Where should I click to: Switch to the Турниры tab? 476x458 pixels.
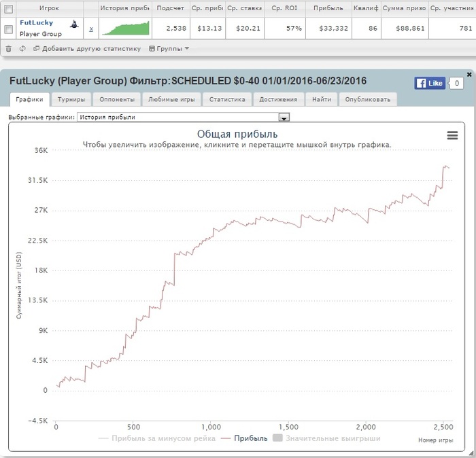(x=71, y=99)
